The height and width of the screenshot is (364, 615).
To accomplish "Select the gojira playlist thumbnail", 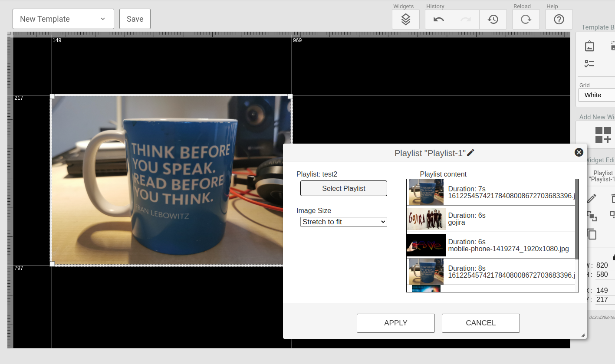I will pyautogui.click(x=426, y=219).
